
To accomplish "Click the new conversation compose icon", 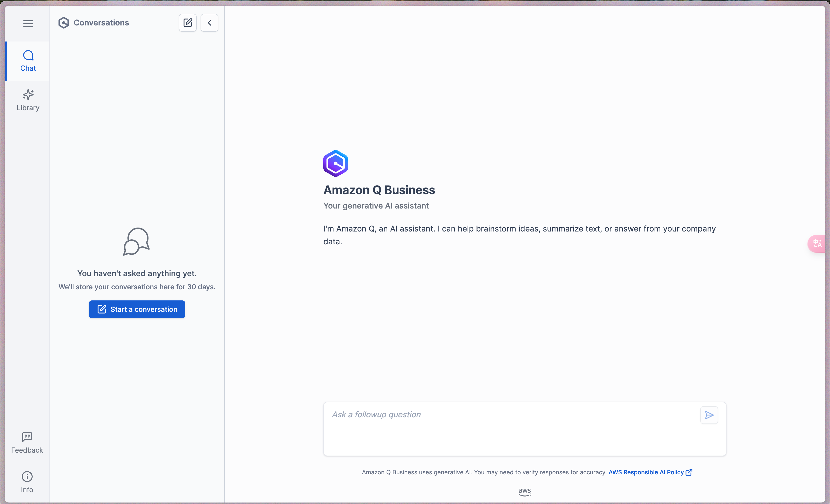I will [x=188, y=22].
